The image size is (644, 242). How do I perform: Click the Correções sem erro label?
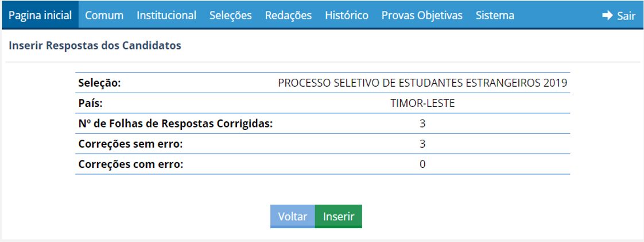tap(131, 144)
